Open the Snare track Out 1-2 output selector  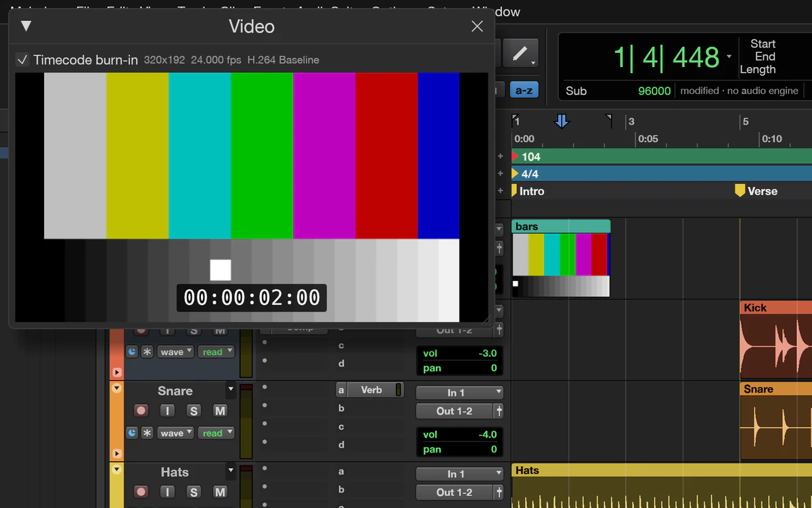click(455, 411)
